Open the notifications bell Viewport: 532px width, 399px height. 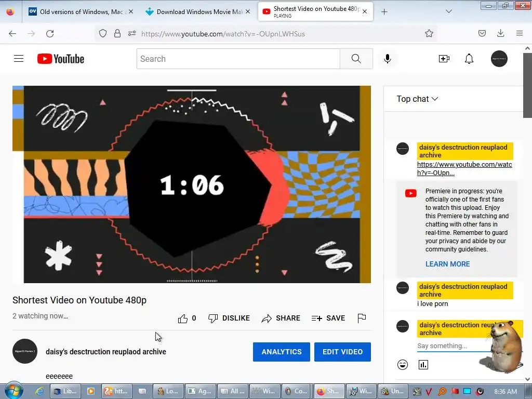469,59
